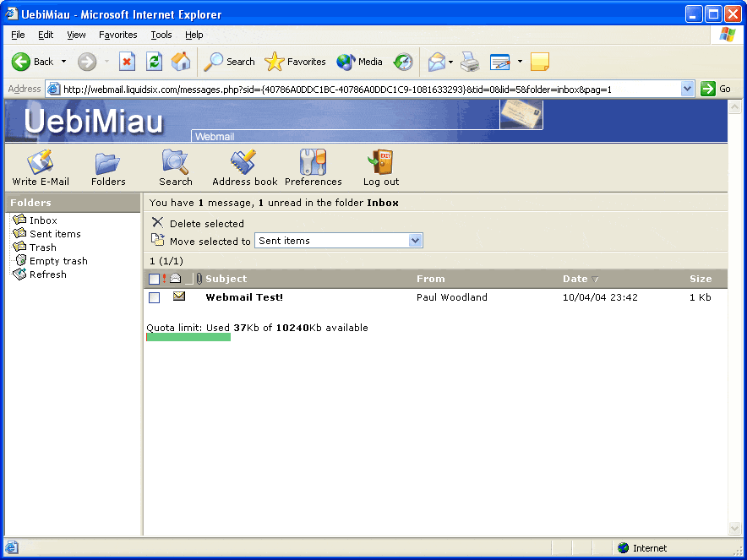
Task: Open the Tools menu
Action: point(161,35)
